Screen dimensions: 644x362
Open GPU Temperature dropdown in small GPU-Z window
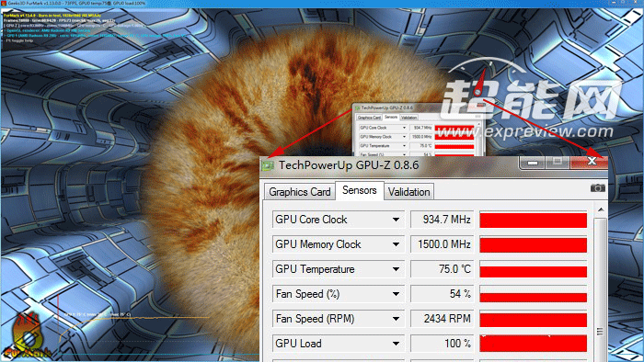click(404, 146)
